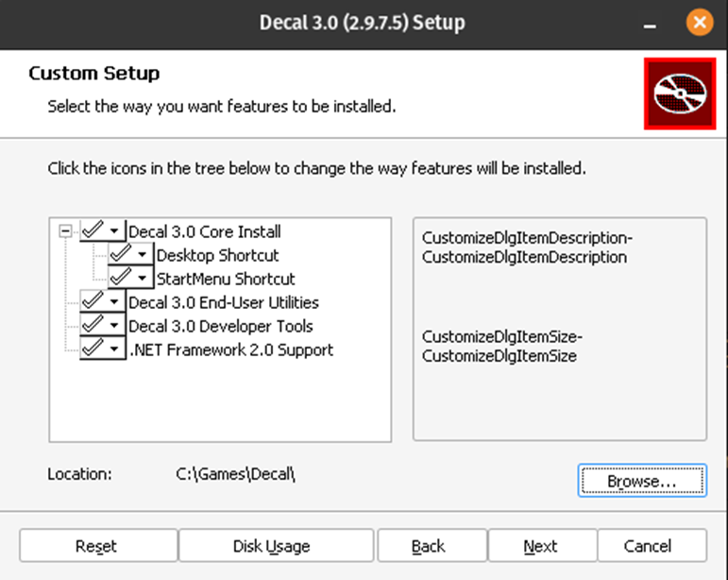Click the Decal 3.0 Developer Tools feature icon
The height and width of the screenshot is (580, 728).
[x=102, y=326]
